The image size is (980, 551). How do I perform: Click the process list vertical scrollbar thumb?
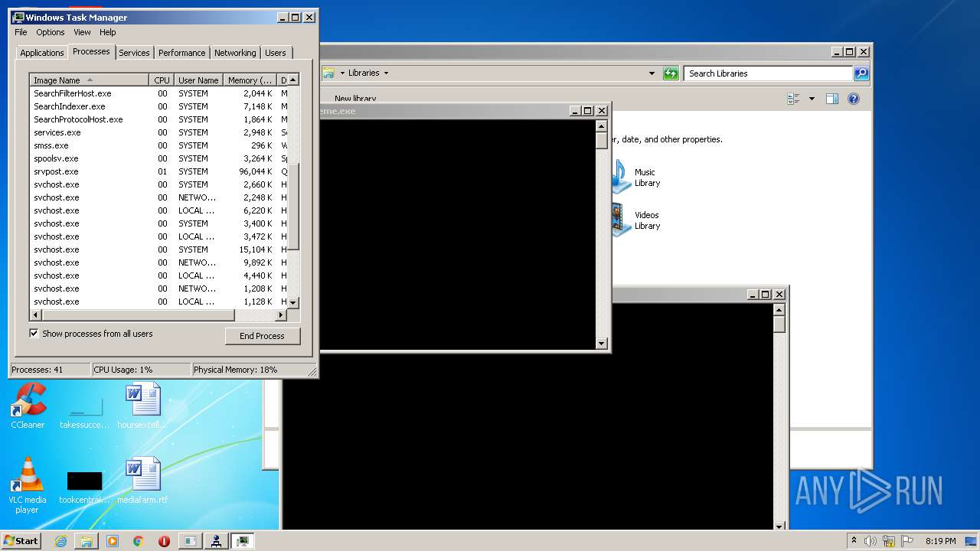click(x=293, y=207)
